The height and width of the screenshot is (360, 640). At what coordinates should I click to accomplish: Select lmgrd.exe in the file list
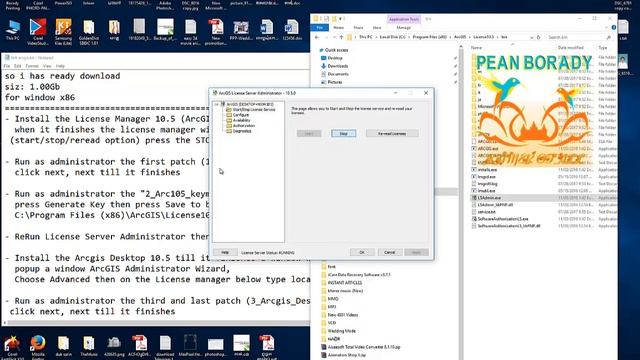487,177
